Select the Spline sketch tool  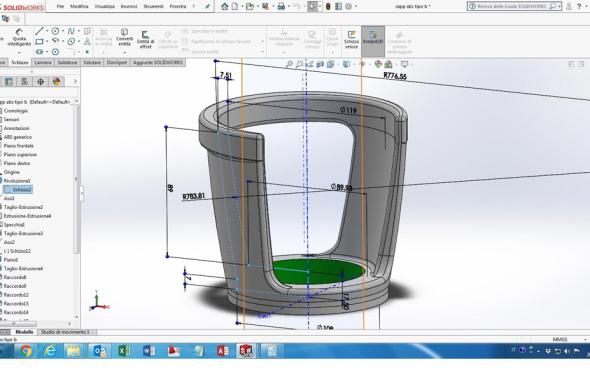[x=71, y=31]
